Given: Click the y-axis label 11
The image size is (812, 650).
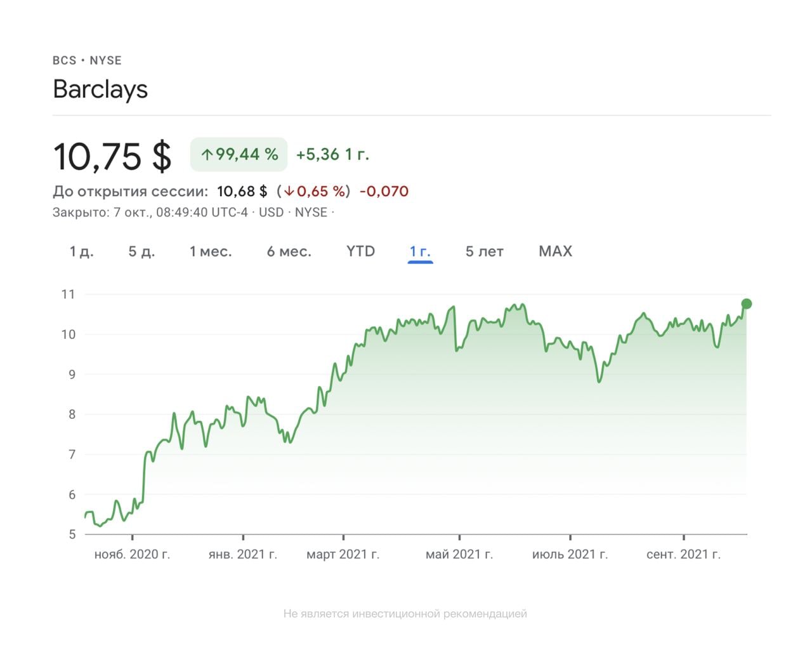Looking at the screenshot, I should (x=68, y=295).
